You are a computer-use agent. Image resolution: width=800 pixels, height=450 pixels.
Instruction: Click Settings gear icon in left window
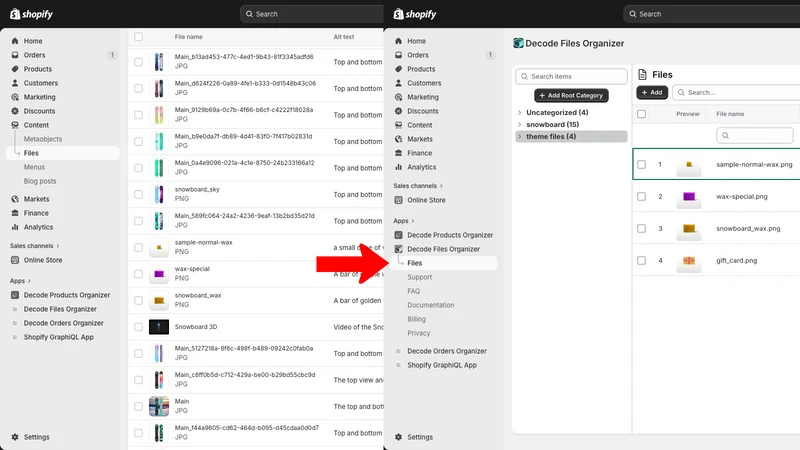pyautogui.click(x=15, y=437)
